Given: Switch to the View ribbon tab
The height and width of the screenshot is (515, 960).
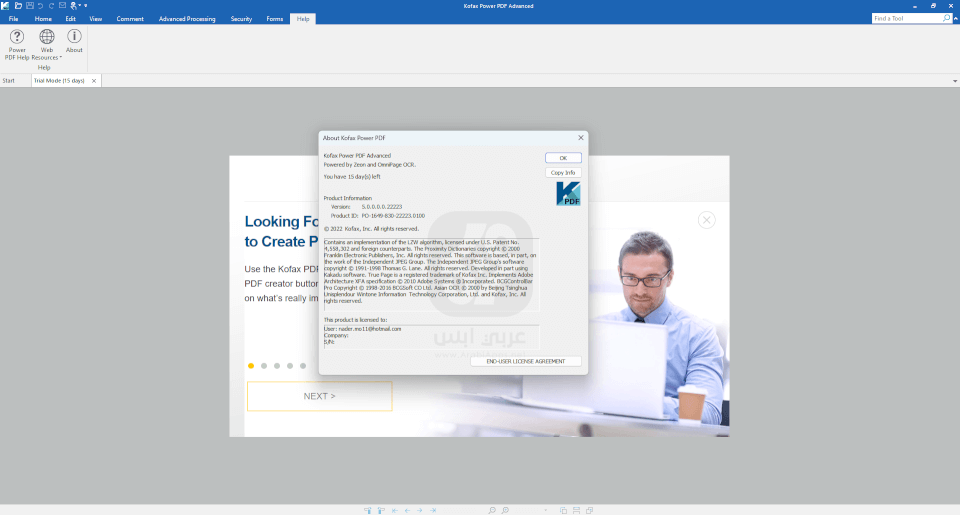Looking at the screenshot, I should click(96, 19).
